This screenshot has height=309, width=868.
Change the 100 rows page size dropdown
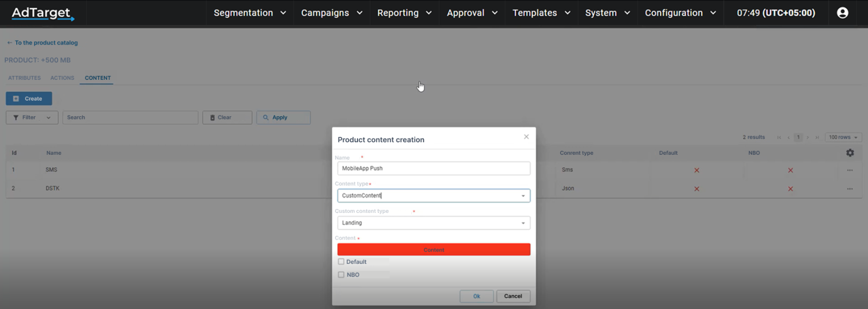(843, 137)
